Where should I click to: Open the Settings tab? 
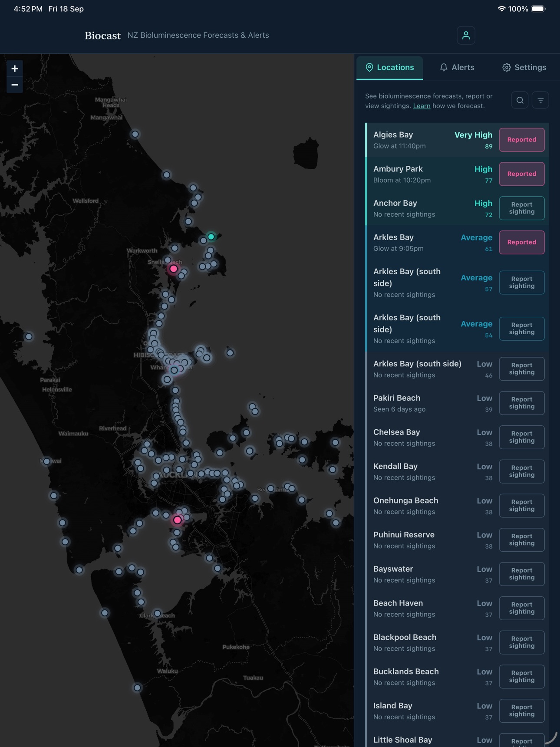point(524,67)
